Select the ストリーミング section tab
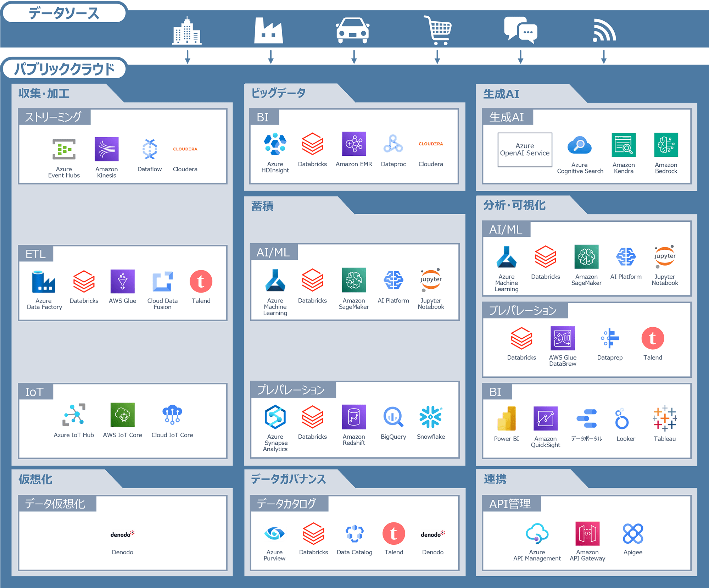This screenshot has width=709, height=588. point(54,117)
